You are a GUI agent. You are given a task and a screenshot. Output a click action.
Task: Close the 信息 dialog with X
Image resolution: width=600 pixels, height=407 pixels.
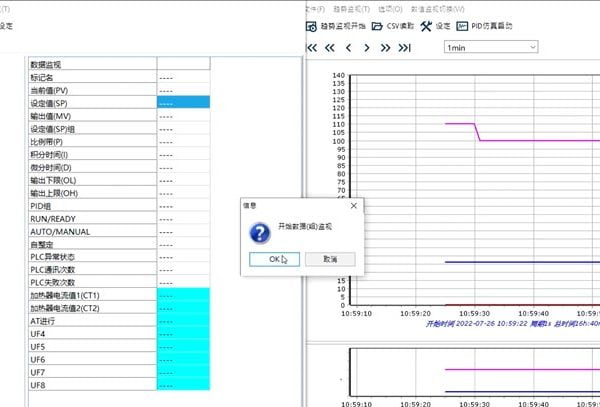352,205
